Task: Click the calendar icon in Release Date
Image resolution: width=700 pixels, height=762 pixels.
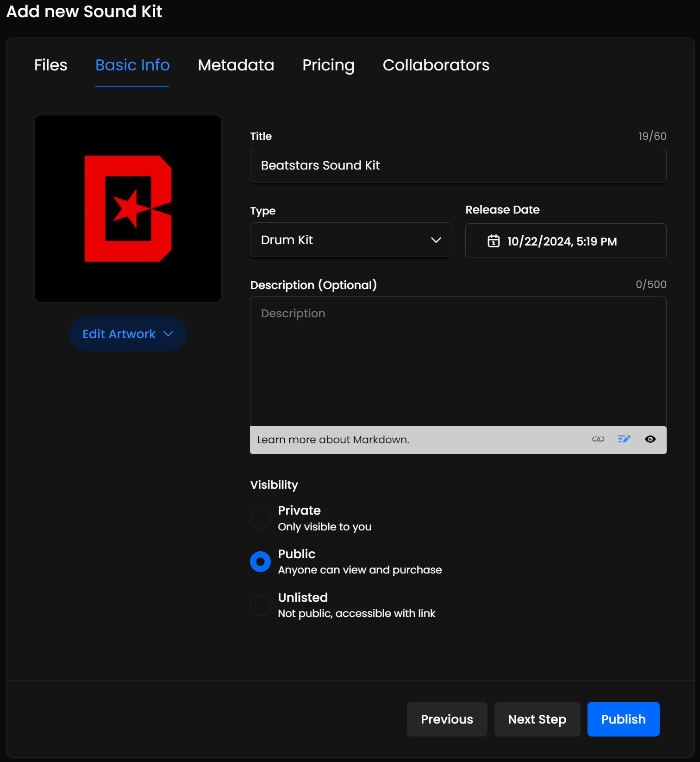Action: [494, 241]
